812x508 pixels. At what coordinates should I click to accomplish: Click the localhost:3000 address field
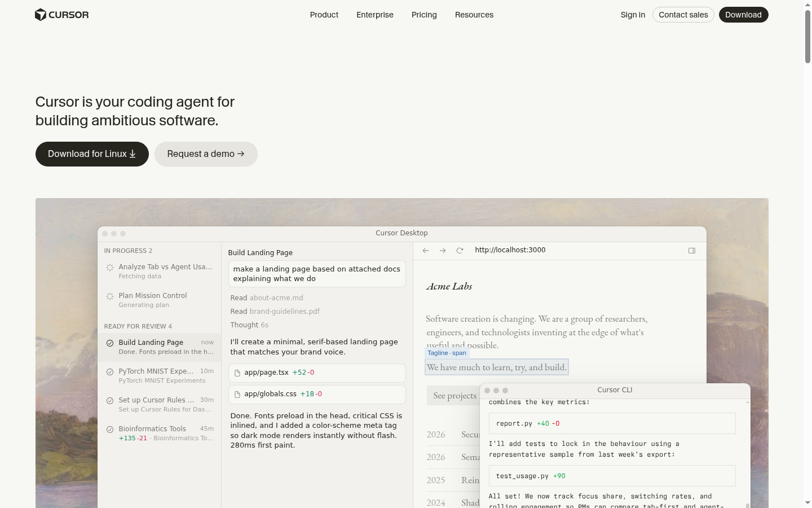click(575, 251)
